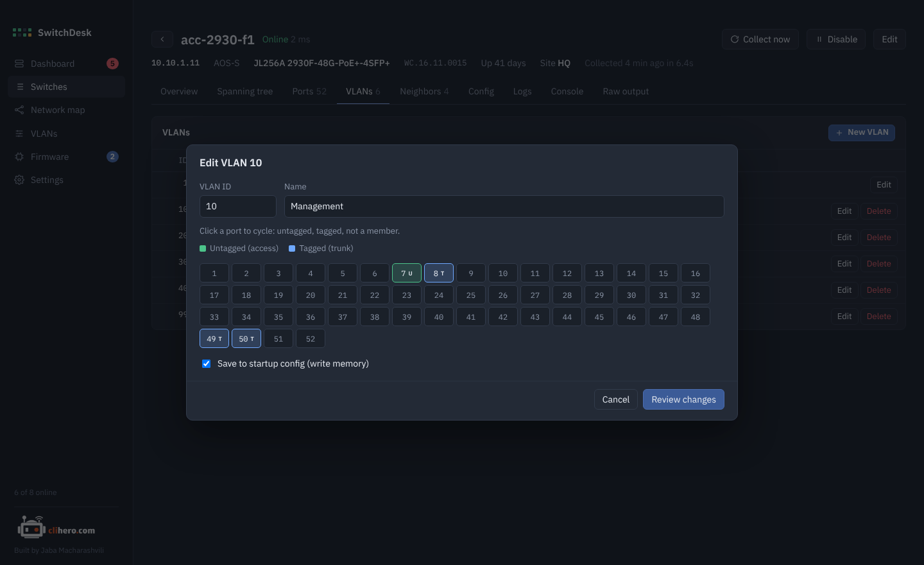Viewport: 924px width, 565px height.
Task: Select Switches in the sidebar
Action: 67,87
